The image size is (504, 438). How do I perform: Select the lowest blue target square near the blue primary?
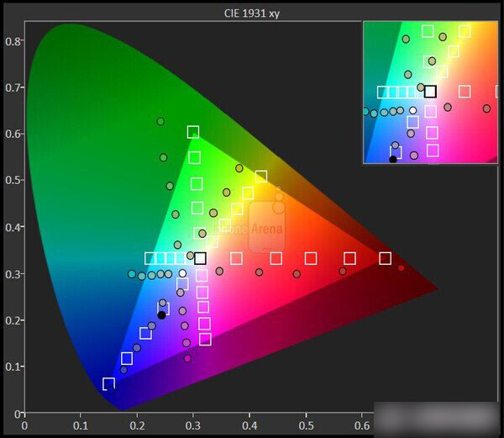pos(108,384)
